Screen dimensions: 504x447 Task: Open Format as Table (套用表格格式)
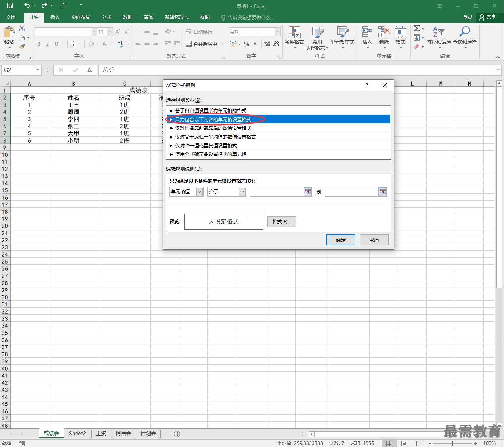pyautogui.click(x=317, y=38)
